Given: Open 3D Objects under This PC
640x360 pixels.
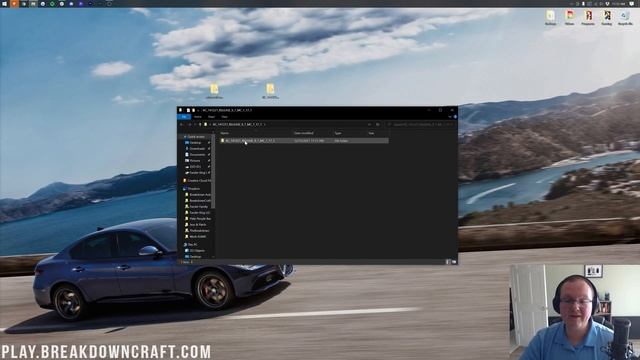Looking at the screenshot, I should point(197,251).
